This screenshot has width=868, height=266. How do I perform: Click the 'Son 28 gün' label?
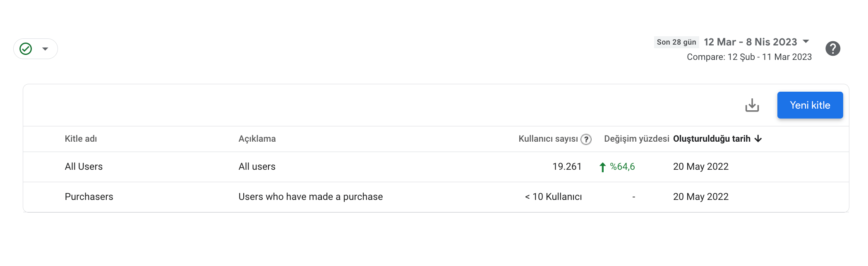pos(676,42)
